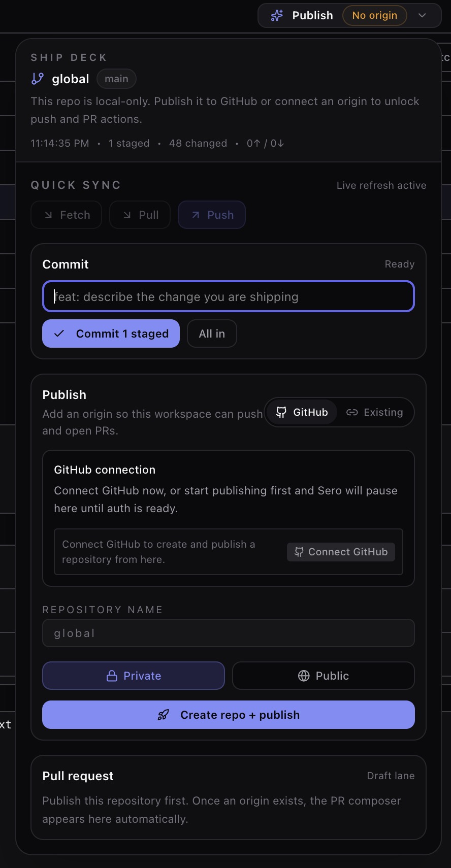Switch to the Existing origin tab

click(375, 412)
